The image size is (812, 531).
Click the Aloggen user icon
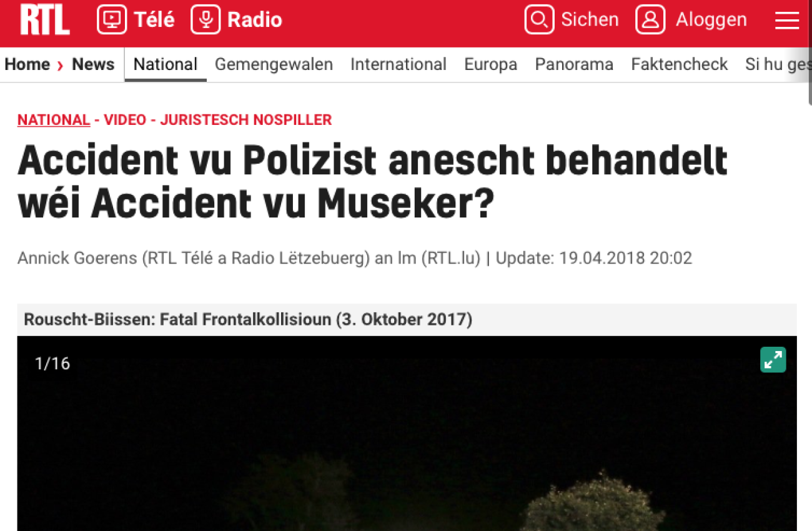point(650,19)
